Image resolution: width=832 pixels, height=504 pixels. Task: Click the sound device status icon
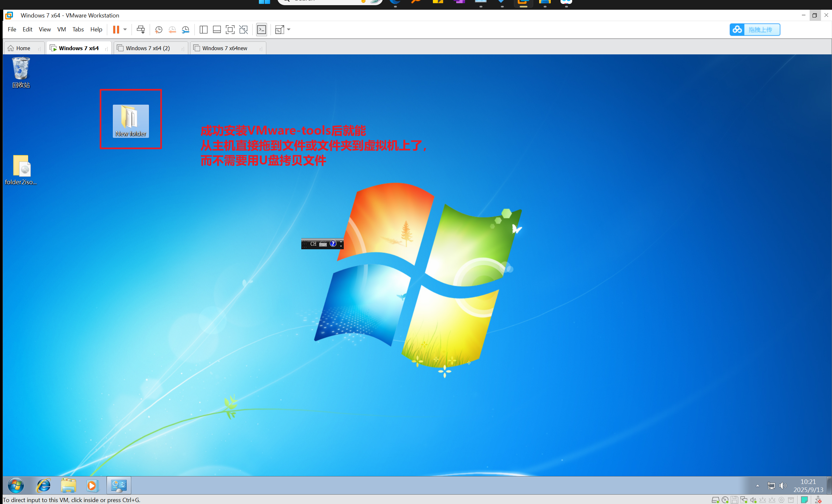pyautogui.click(x=753, y=499)
